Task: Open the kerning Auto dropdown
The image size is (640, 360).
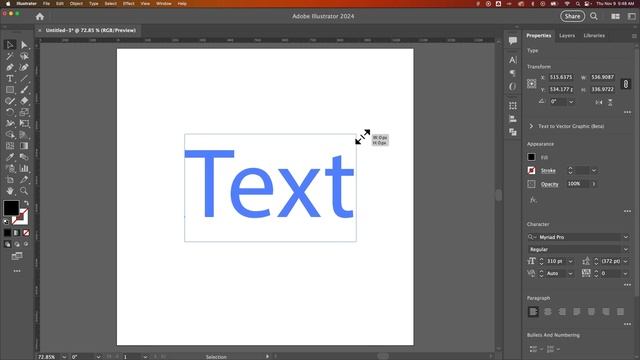Action: (571, 273)
